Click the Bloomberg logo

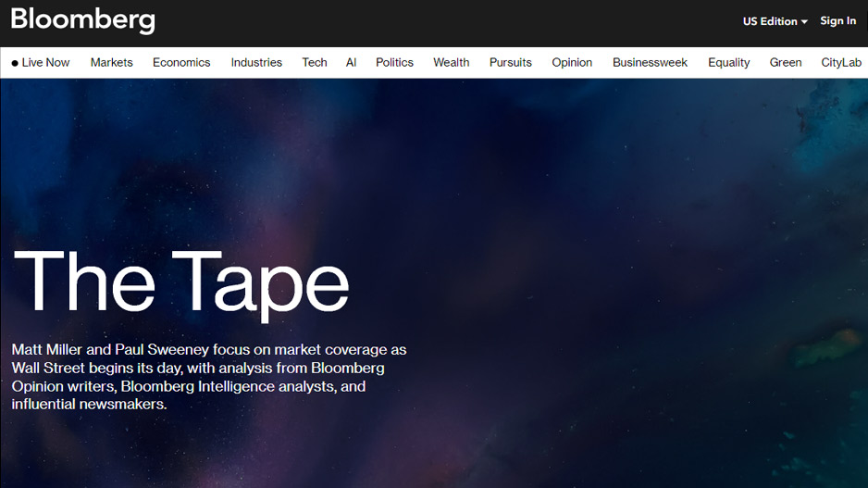point(83,19)
